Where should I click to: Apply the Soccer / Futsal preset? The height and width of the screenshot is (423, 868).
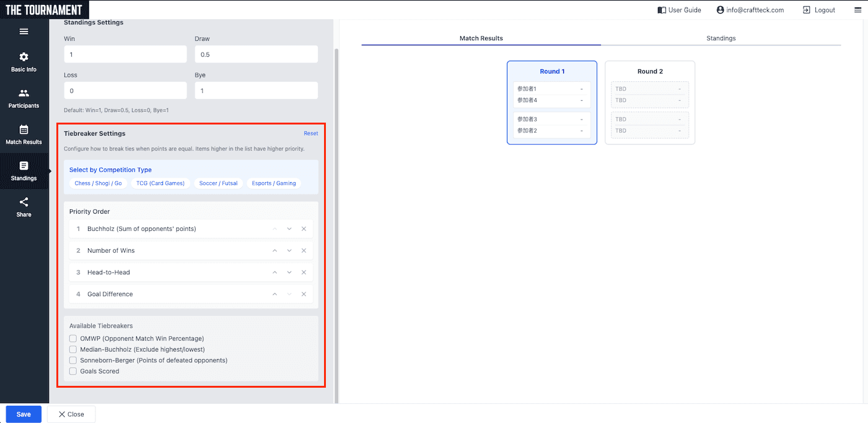coord(218,183)
